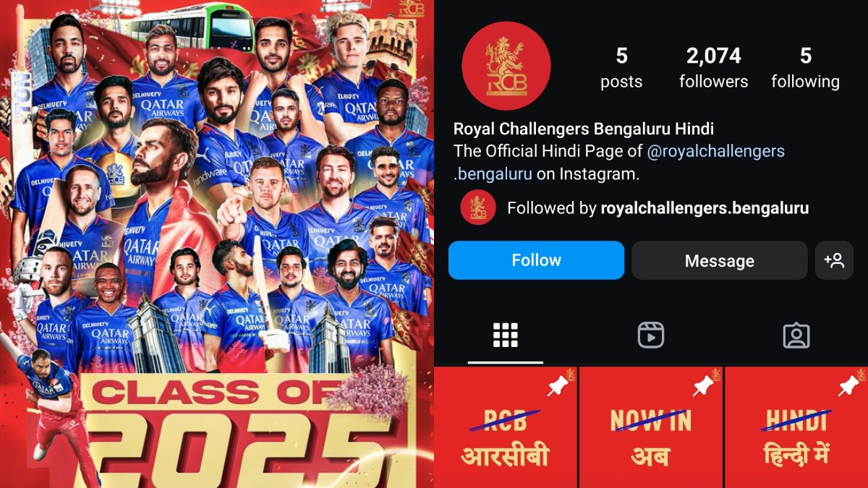Open the Reels tab
868x488 pixels.
[x=650, y=335]
